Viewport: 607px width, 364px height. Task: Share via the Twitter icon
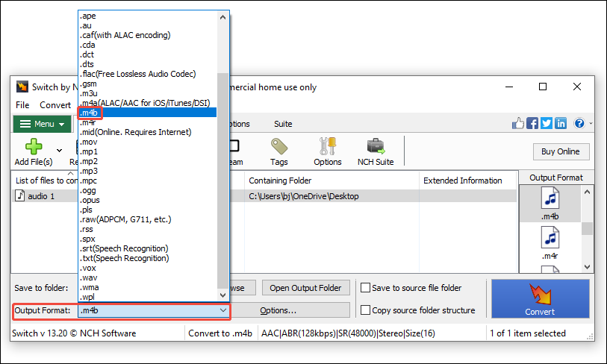tap(547, 123)
